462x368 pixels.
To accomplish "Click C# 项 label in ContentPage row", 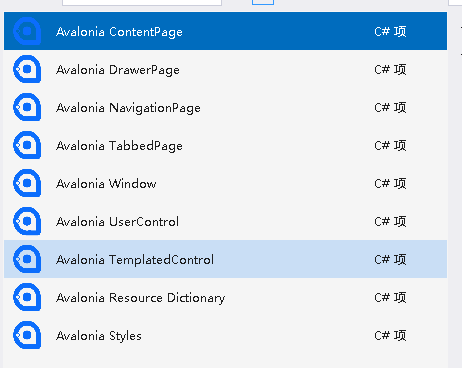I will (x=390, y=32).
